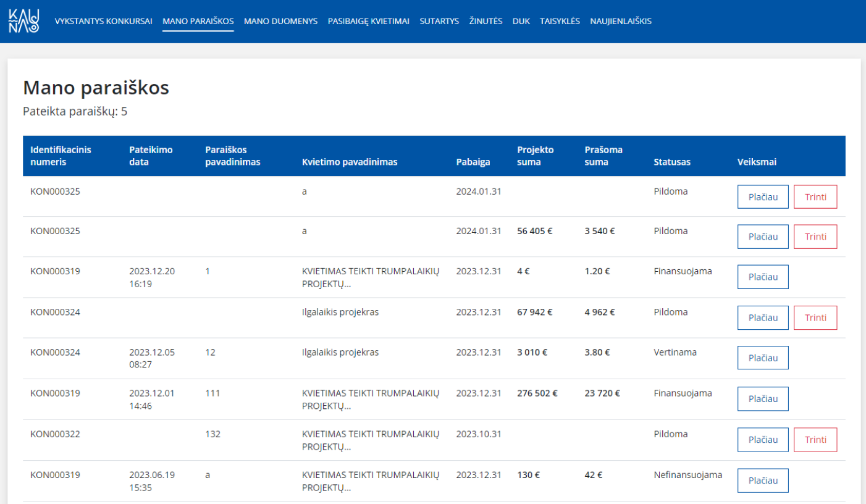Open the Naujienlaiškis link
The width and height of the screenshot is (866, 504).
coord(620,21)
